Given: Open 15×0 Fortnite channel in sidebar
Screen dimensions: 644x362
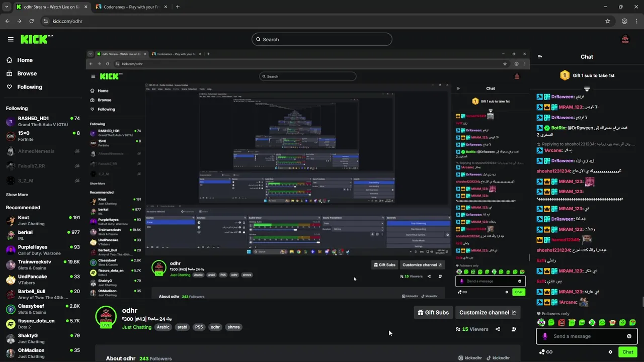Looking at the screenshot, I should (43, 136).
